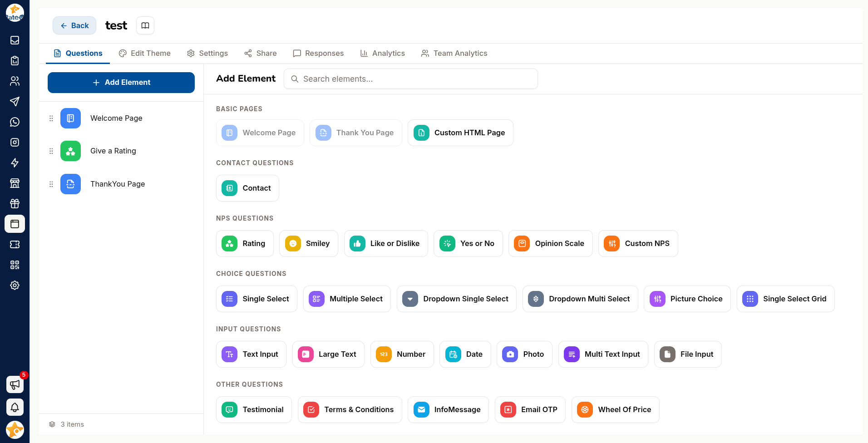The height and width of the screenshot is (443, 868).
Task: Add an Email OTP element
Action: (530, 410)
